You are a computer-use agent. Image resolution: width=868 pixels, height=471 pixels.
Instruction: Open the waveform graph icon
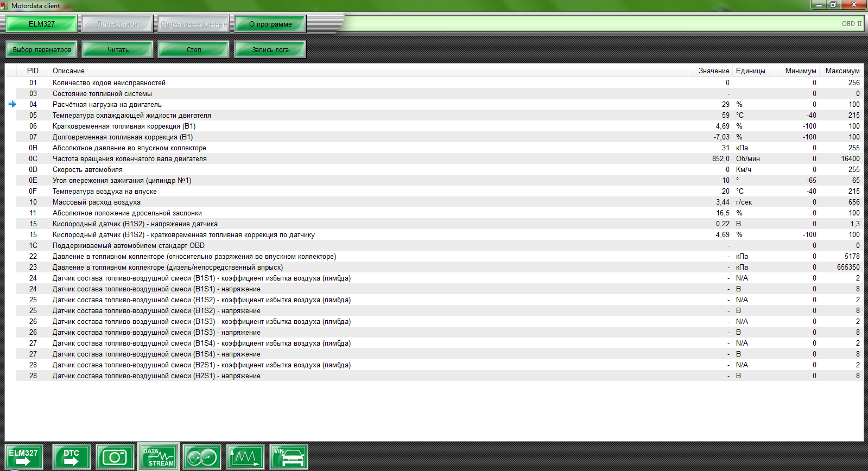(245, 457)
